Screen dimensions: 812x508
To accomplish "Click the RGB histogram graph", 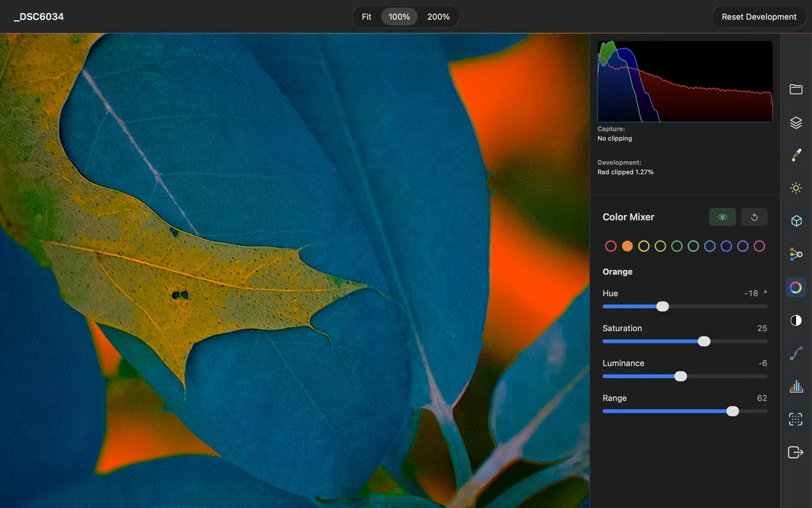I will coord(685,82).
